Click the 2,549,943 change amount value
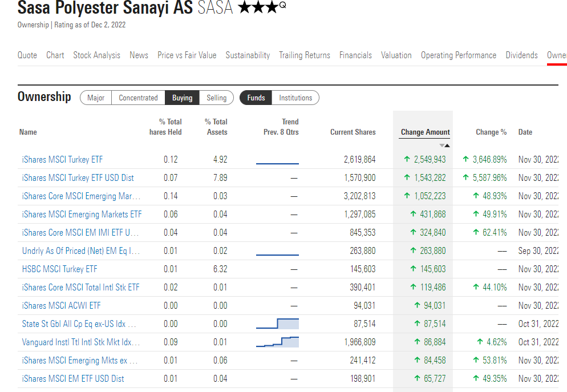The image size is (567, 392). point(430,159)
